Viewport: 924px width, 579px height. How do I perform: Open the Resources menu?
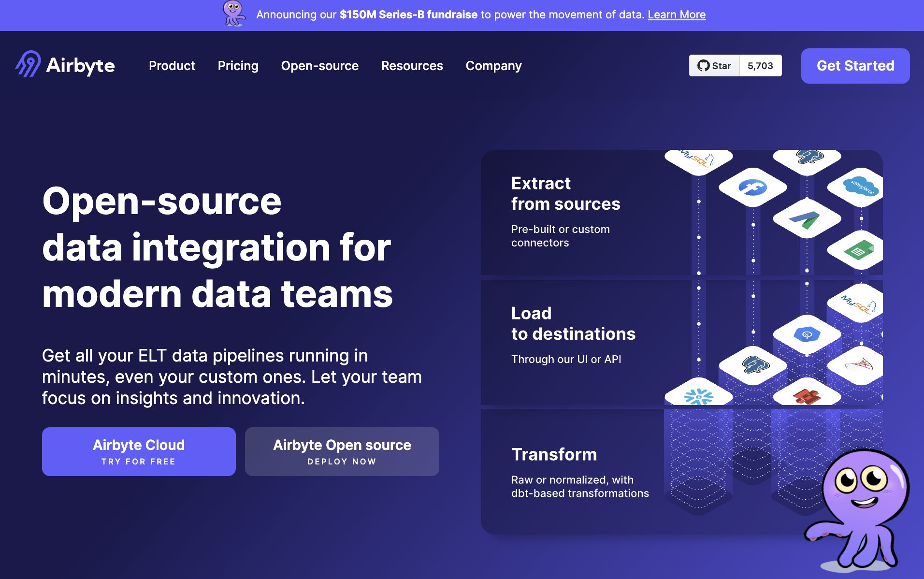click(412, 66)
